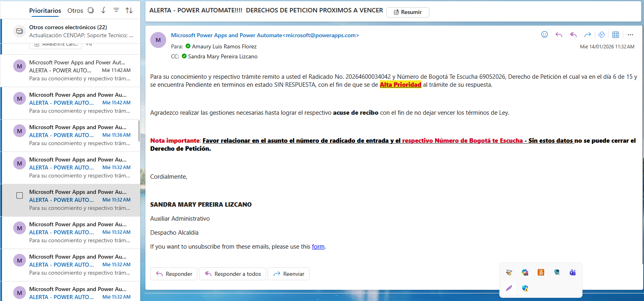Open Windows Security shield with warning
Image resolution: width=644 pixels, height=301 pixels.
525,288
